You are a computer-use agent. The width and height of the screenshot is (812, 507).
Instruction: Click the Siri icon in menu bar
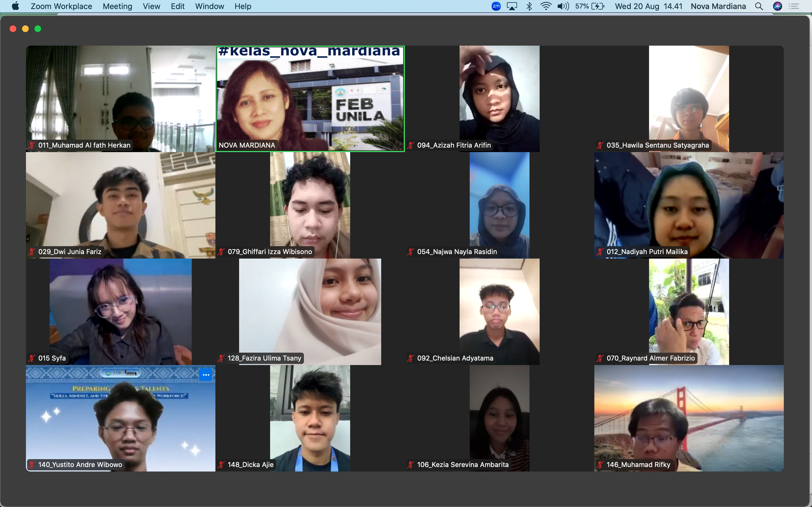pyautogui.click(x=777, y=6)
